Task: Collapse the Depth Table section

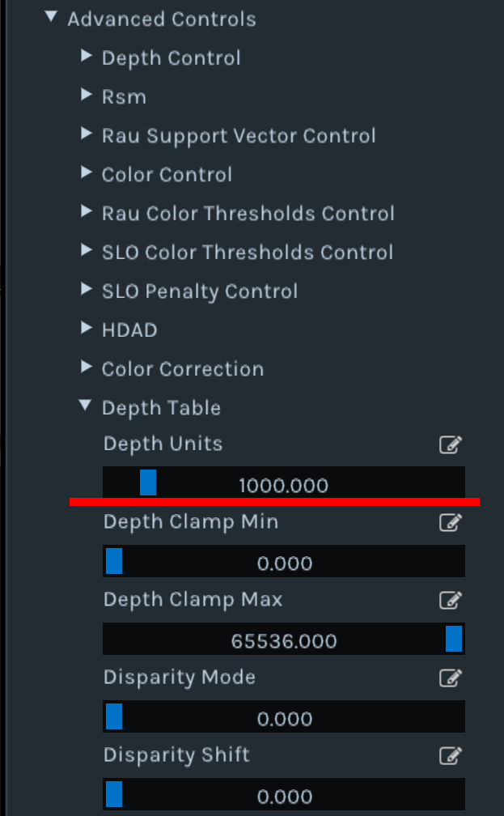Action: 85,406
